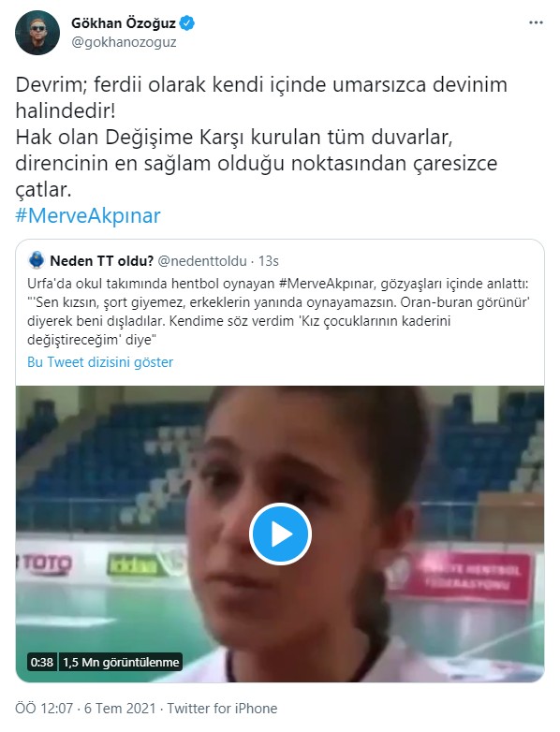Open the three-dot more options menu
The image size is (560, 732).
click(x=536, y=22)
